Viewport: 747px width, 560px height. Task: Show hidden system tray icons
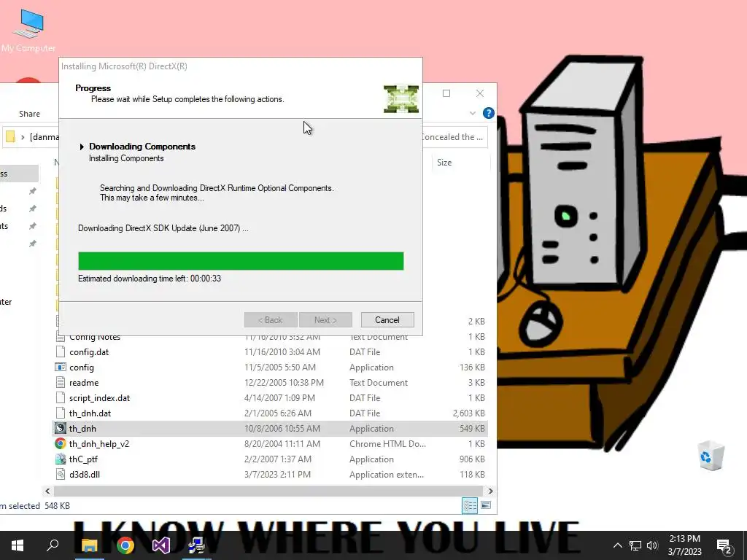tap(617, 545)
